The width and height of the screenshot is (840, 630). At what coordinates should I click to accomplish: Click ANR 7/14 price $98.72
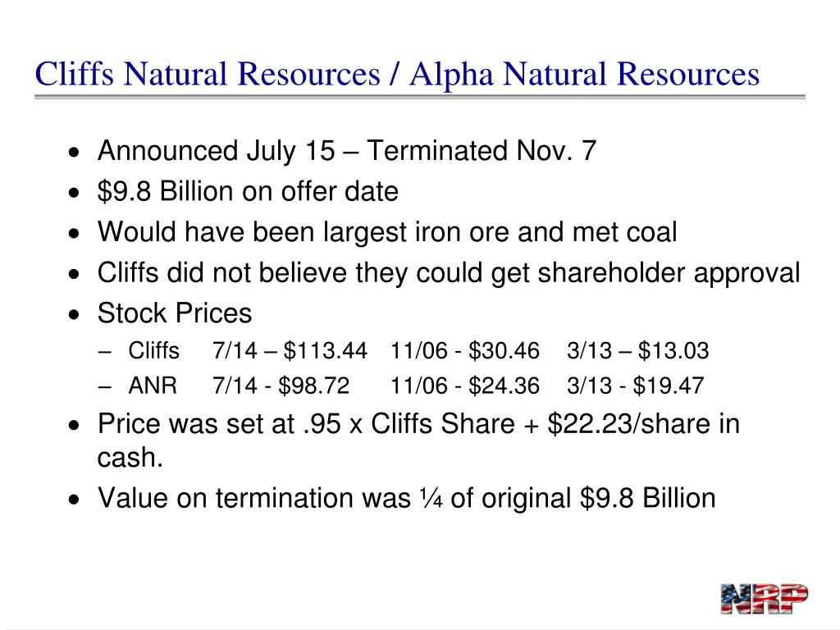coord(313,386)
